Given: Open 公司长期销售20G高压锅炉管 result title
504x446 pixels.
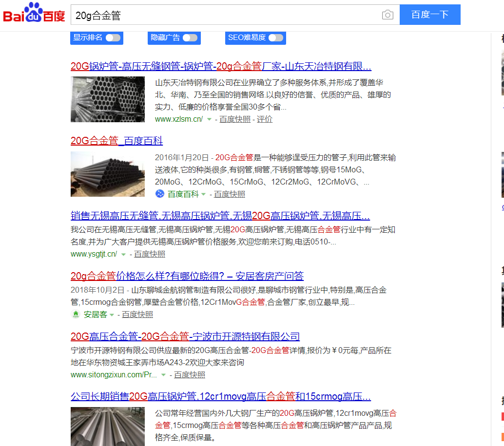Looking at the screenshot, I should tap(221, 396).
